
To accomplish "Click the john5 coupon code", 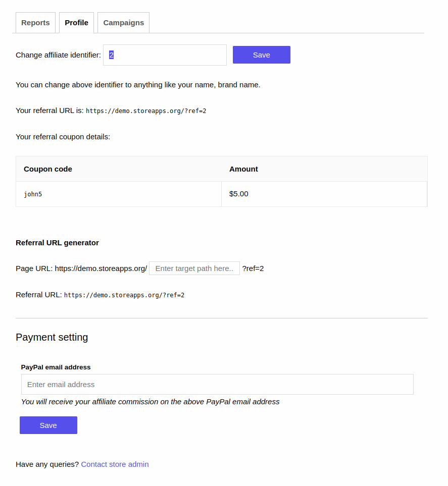I will (x=33, y=194).
